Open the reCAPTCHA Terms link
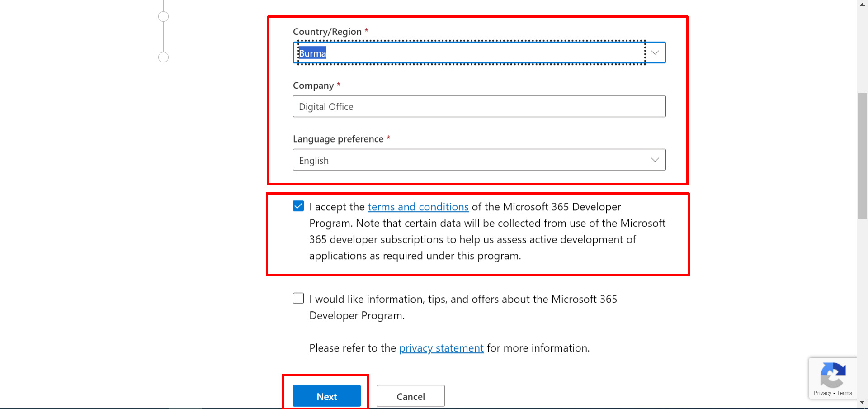868x409 pixels. click(844, 393)
